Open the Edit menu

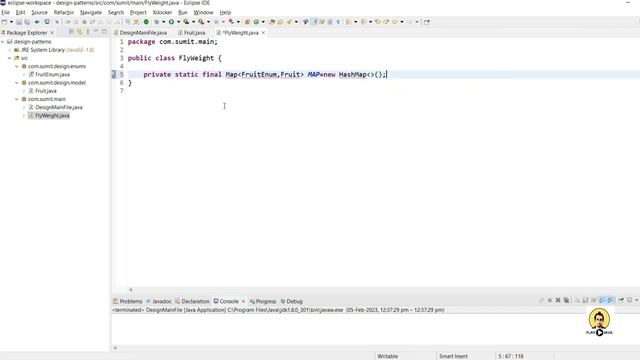pyautogui.click(x=20, y=13)
